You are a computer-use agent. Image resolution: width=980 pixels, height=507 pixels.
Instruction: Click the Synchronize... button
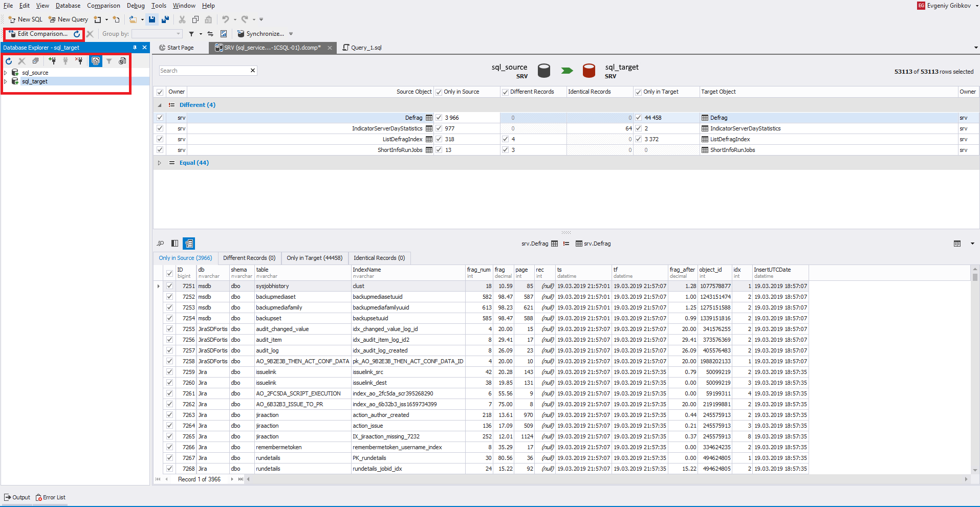(261, 34)
